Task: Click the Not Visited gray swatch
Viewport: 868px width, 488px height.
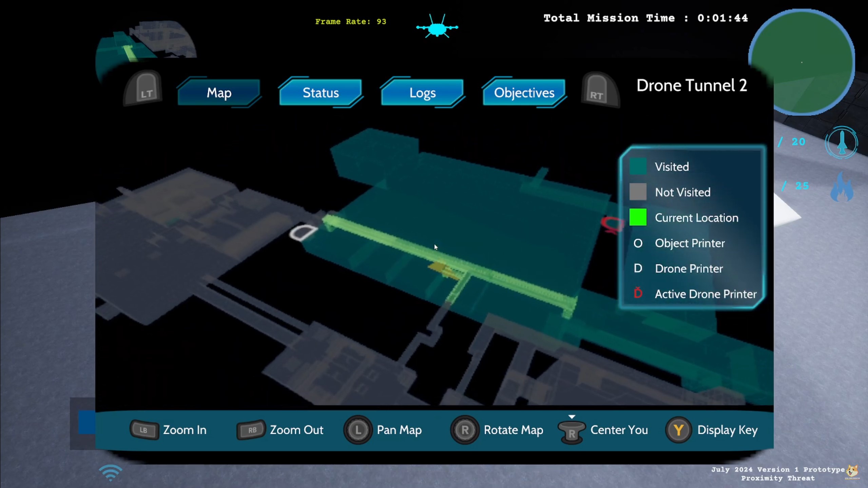Action: pyautogui.click(x=638, y=192)
